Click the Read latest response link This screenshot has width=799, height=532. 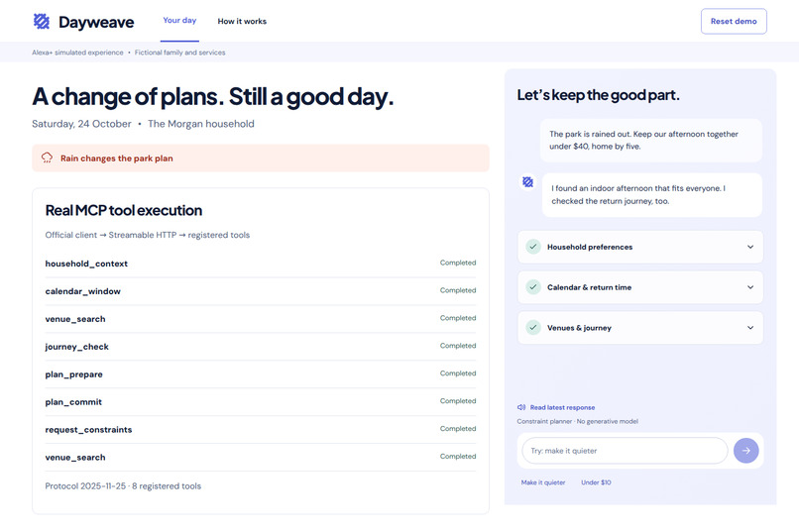pos(562,407)
